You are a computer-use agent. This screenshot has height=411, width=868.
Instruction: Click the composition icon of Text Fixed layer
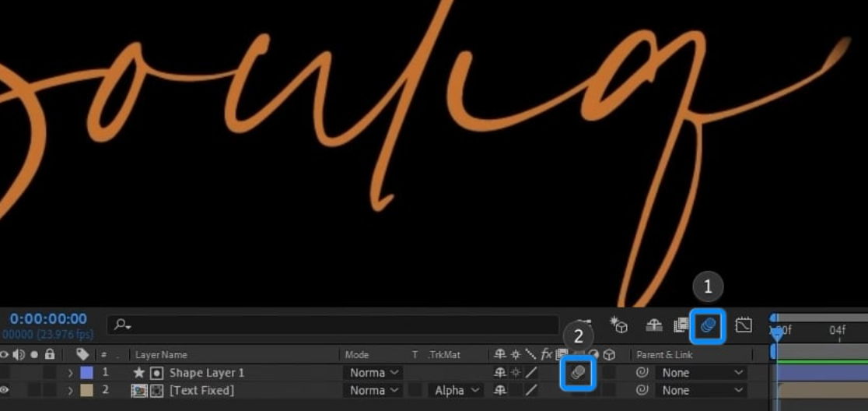click(x=138, y=391)
